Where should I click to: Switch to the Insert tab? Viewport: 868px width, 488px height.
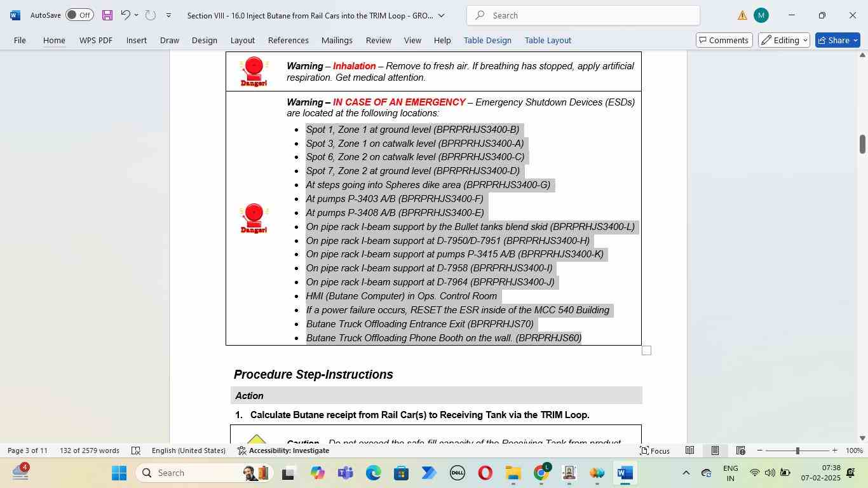pos(137,40)
